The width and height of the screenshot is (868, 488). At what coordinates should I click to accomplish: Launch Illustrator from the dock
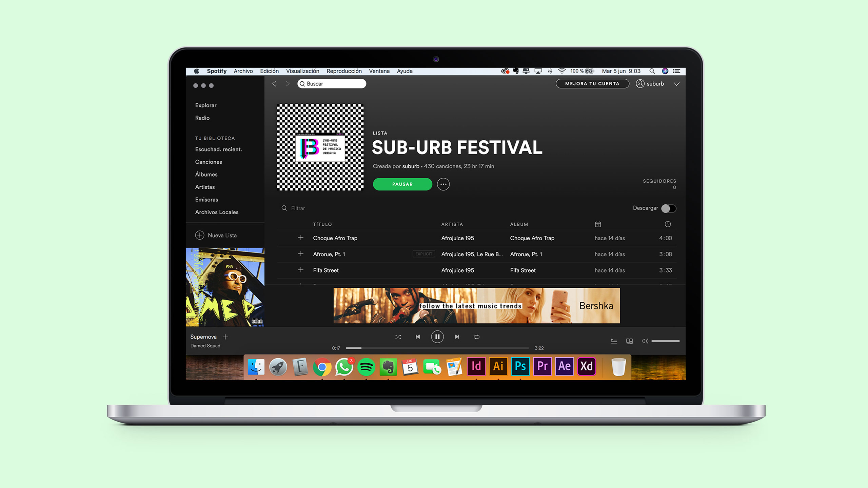click(498, 366)
